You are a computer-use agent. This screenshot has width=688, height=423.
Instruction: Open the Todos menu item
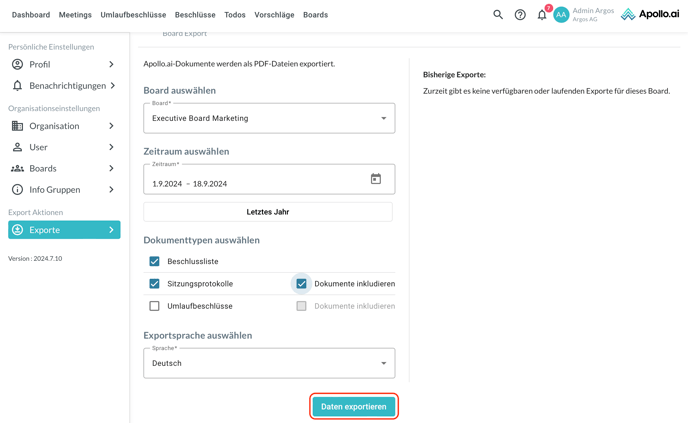235,15
